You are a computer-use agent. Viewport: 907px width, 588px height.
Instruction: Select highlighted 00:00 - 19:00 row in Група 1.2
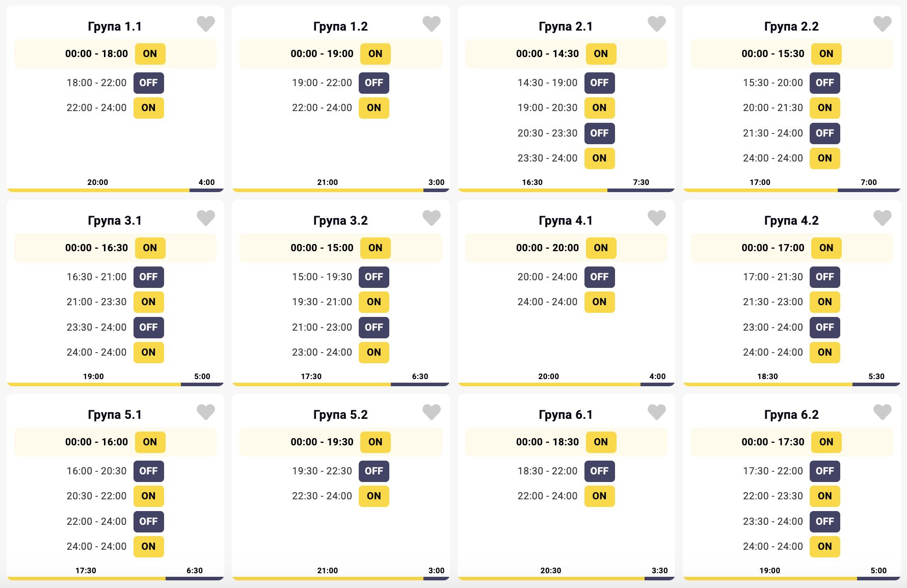click(340, 54)
